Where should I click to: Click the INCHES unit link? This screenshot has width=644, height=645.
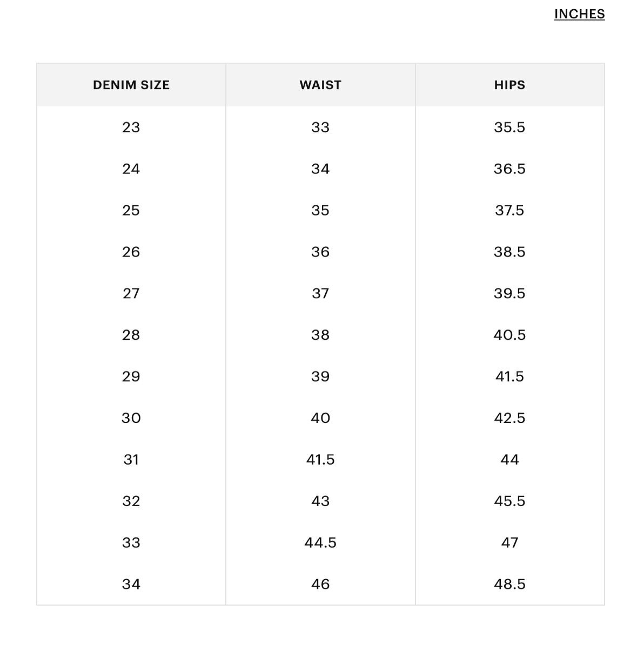(x=579, y=14)
